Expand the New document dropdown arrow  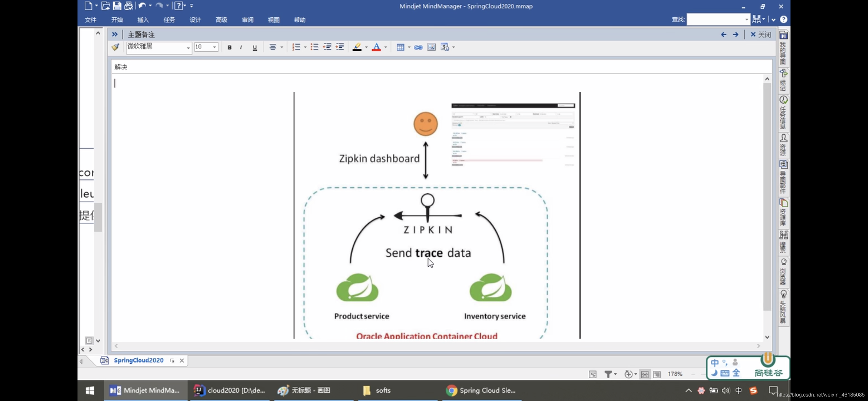(x=96, y=6)
